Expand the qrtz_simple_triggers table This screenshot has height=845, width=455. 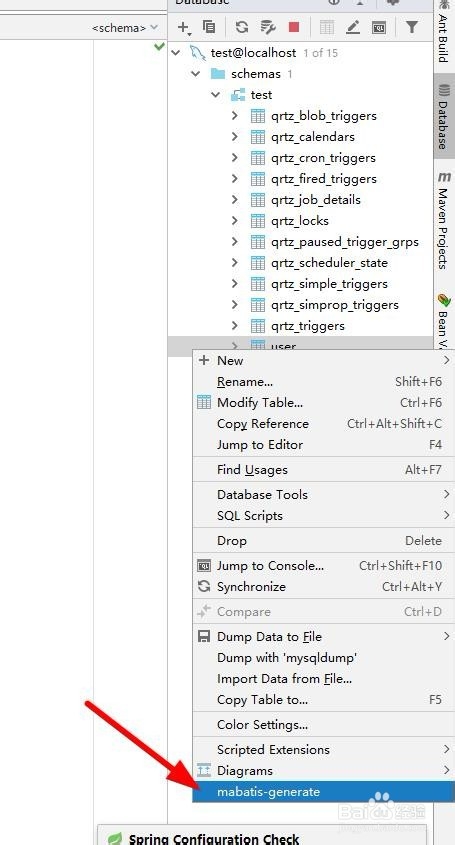click(x=235, y=284)
